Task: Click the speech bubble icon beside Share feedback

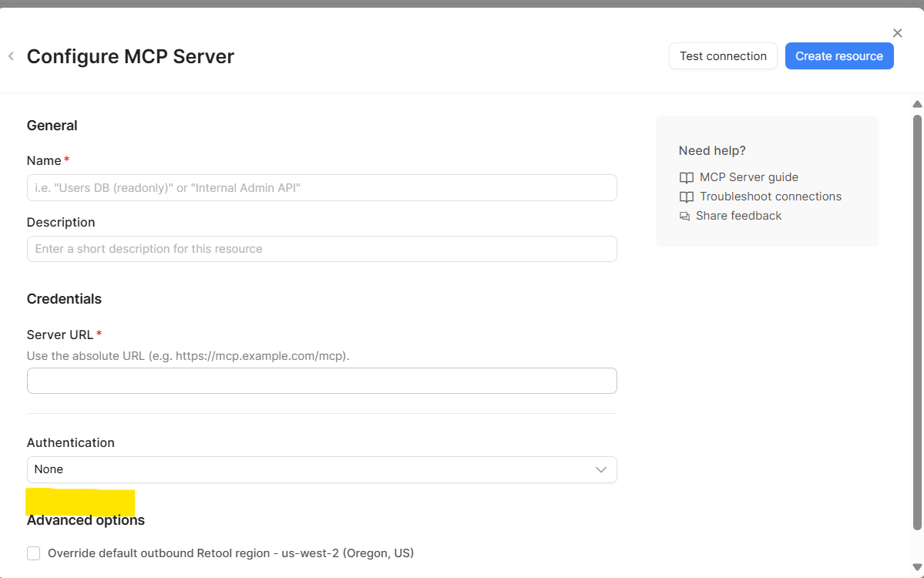Action: click(684, 217)
